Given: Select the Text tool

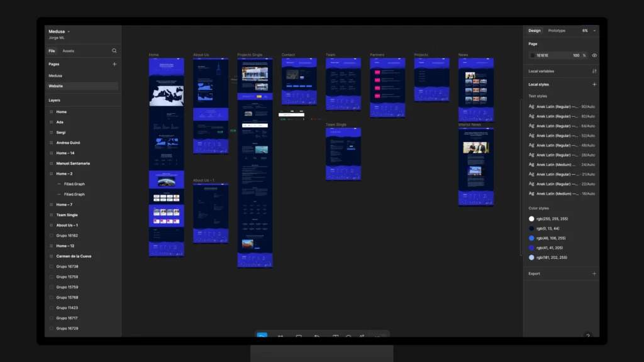Looking at the screenshot, I should pos(335,337).
